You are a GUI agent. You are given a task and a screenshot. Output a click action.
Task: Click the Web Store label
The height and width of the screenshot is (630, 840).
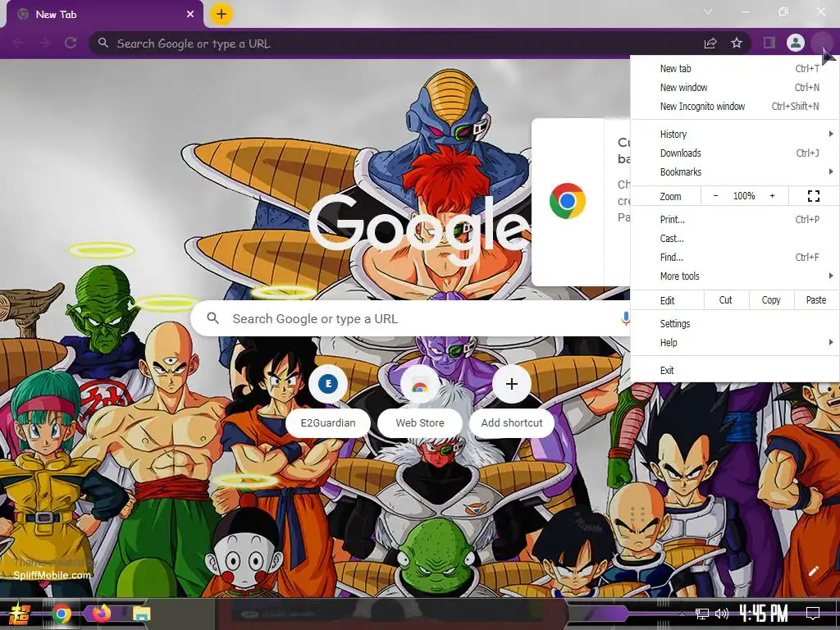pyautogui.click(x=420, y=422)
